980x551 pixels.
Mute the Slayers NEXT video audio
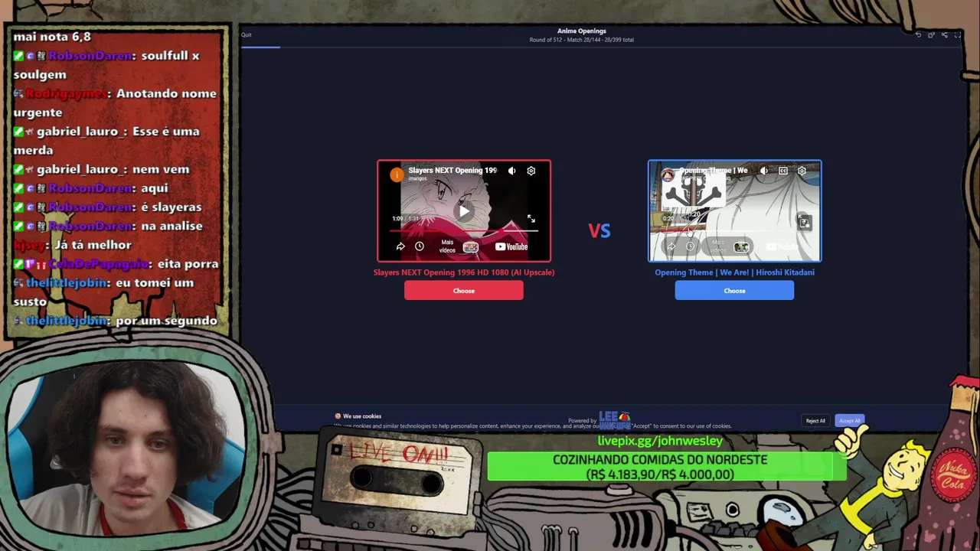tap(511, 171)
